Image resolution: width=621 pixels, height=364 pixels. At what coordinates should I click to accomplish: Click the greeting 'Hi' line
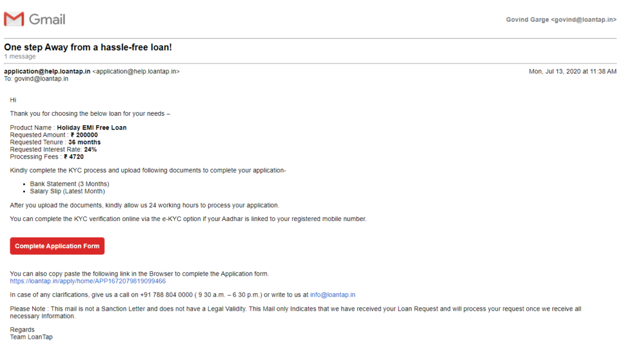13,100
